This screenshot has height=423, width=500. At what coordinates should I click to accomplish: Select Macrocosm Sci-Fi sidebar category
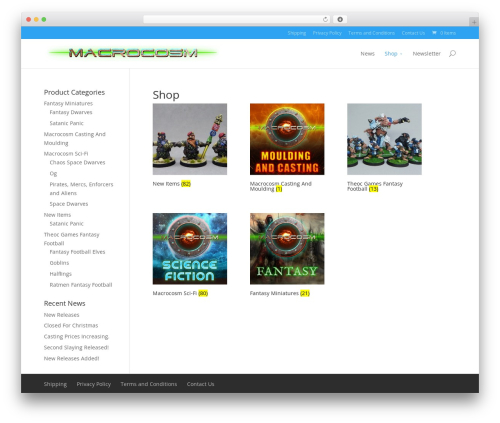coord(66,154)
